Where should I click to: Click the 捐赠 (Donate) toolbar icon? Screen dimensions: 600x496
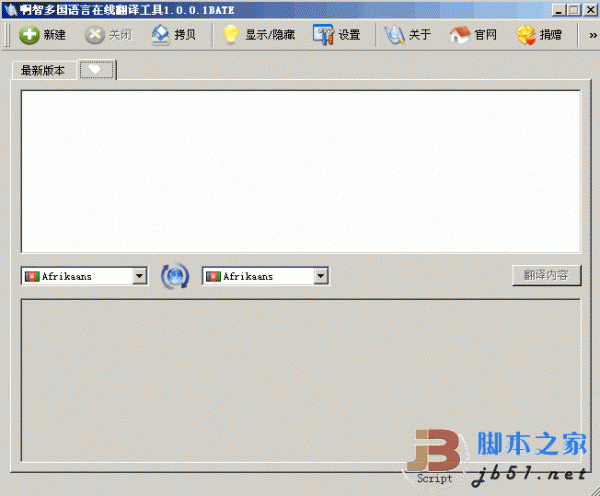pos(526,35)
